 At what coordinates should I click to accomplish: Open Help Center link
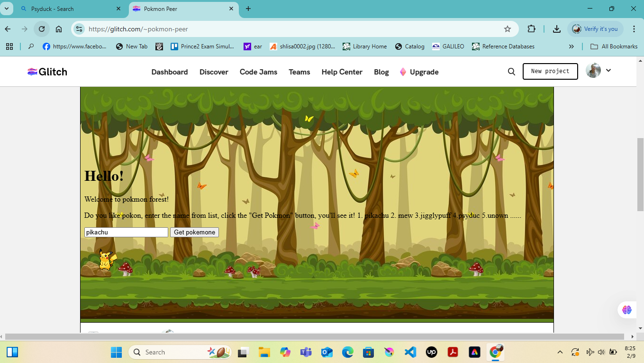342,72
